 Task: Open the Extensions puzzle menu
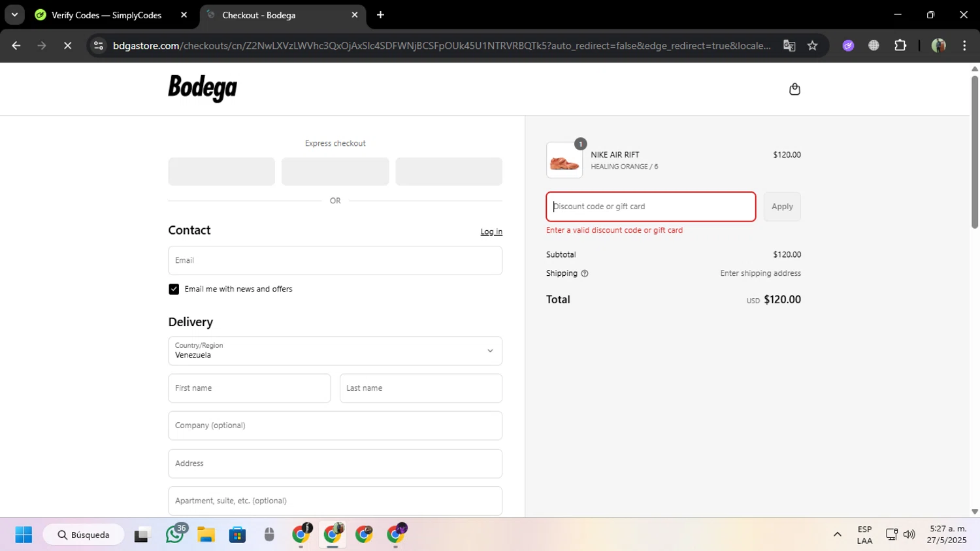coord(900,46)
